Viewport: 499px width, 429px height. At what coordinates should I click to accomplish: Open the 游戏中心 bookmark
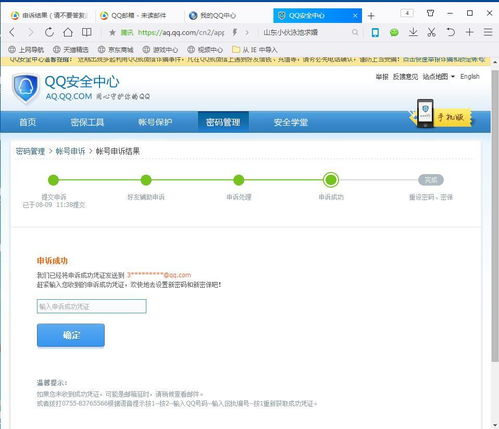(x=160, y=50)
